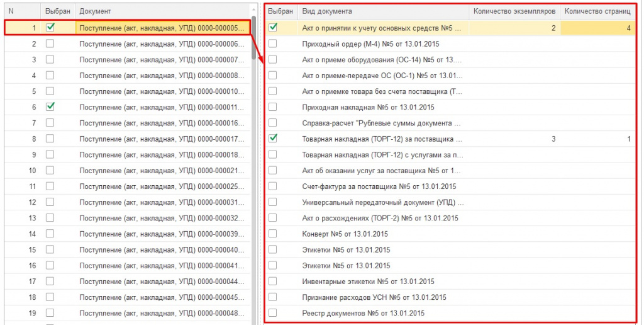The image size is (644, 325).
Task: Select document 'Поступление... 0000-000041'
Action: click(x=162, y=265)
